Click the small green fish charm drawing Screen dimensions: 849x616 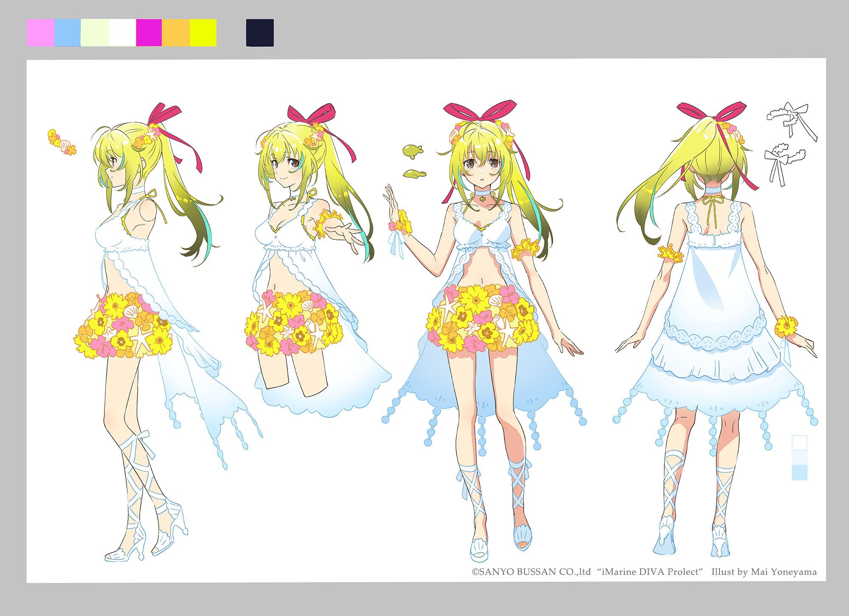pos(412,151)
